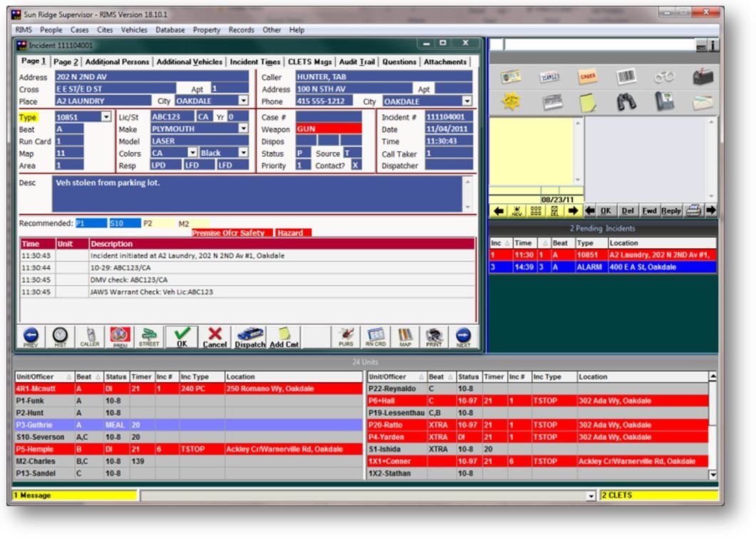Image resolution: width=756 pixels, height=539 pixels.
Task: Select unit row 4R1-Mcnutt
Action: (x=189, y=389)
